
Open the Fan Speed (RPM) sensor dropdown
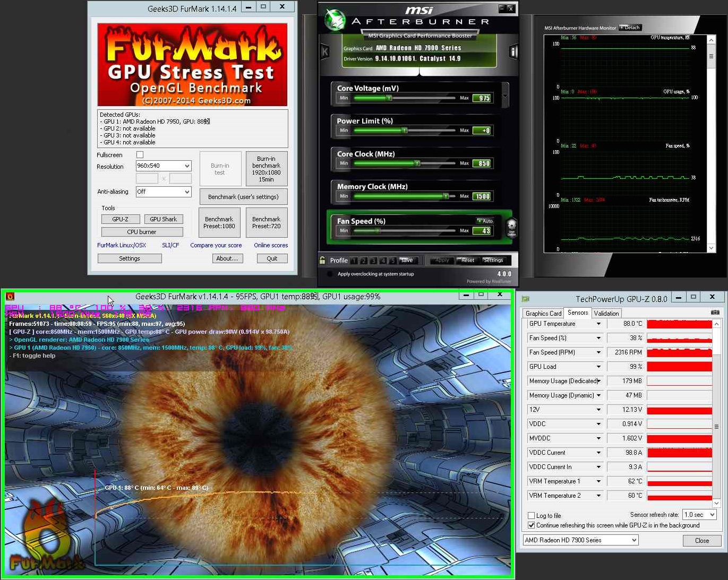click(598, 352)
